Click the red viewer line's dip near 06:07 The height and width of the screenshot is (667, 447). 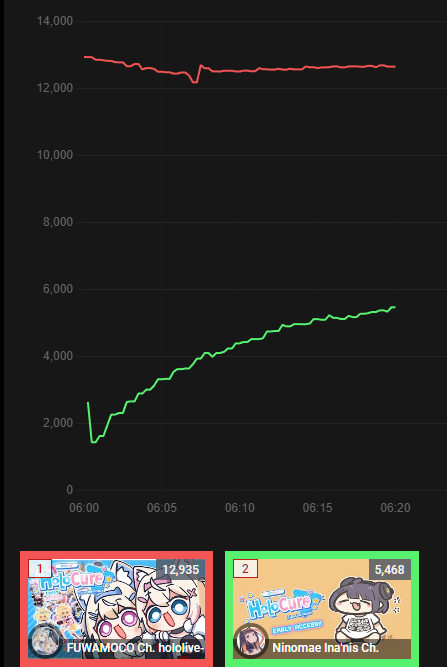(x=195, y=82)
